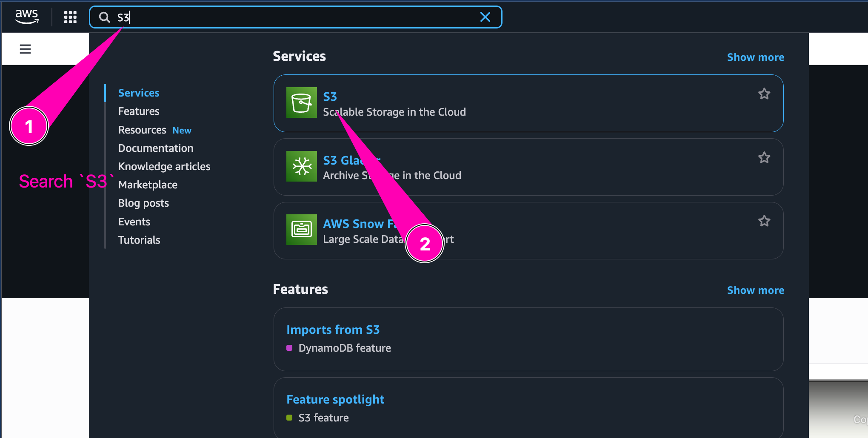The width and height of the screenshot is (868, 438).
Task: Expand Features with Show more
Action: tap(755, 290)
